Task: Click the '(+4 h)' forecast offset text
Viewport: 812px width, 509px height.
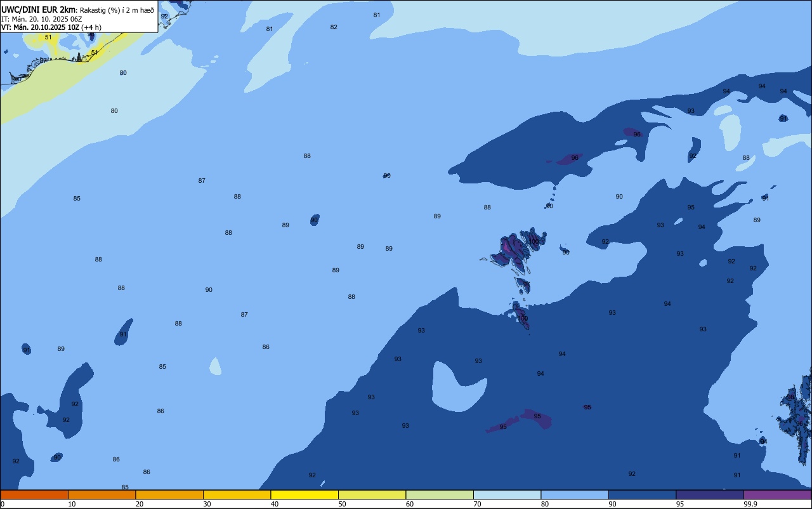Action: [91, 27]
